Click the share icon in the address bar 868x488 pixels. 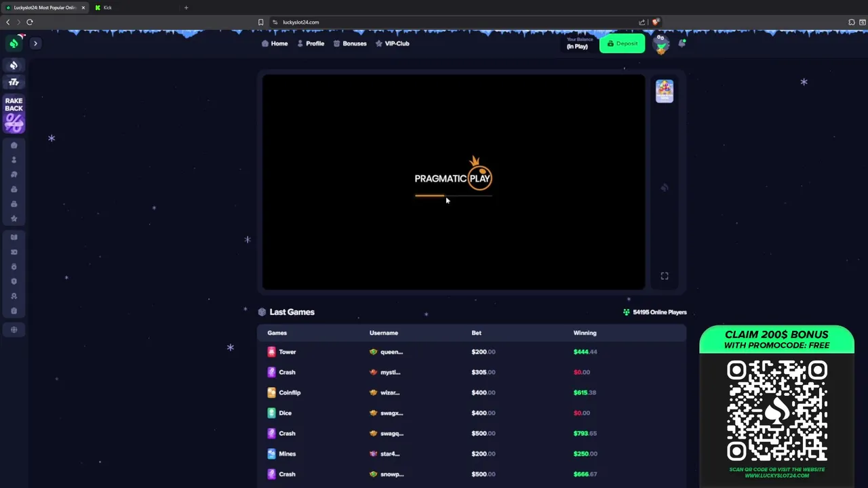pyautogui.click(x=642, y=22)
